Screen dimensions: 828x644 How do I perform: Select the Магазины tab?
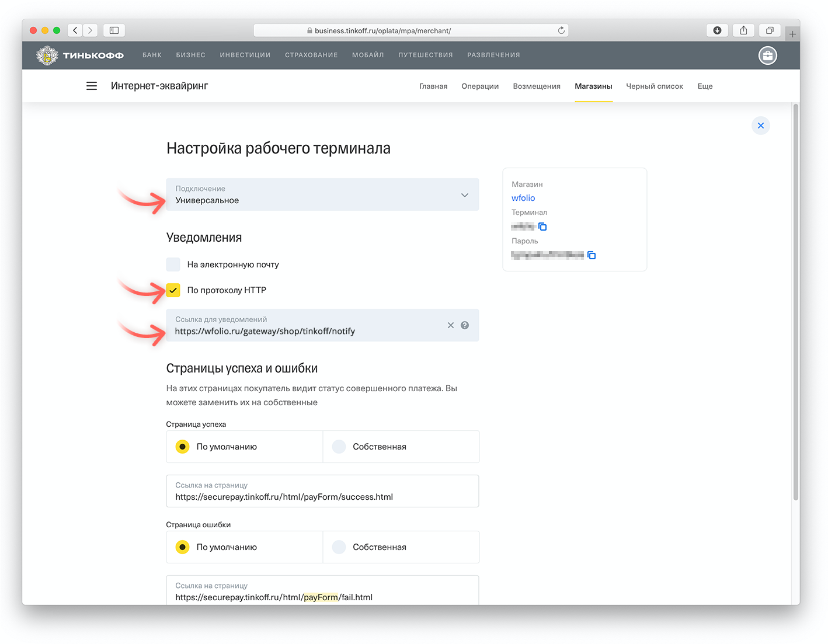pyautogui.click(x=593, y=86)
